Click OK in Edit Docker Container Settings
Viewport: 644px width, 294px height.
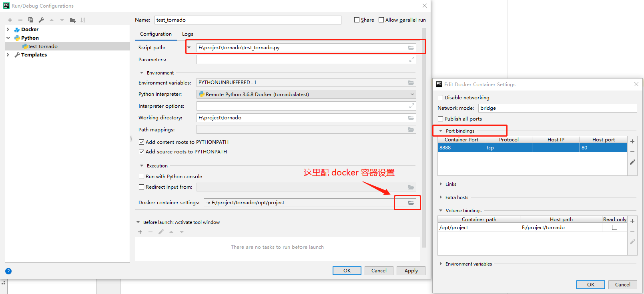point(591,285)
